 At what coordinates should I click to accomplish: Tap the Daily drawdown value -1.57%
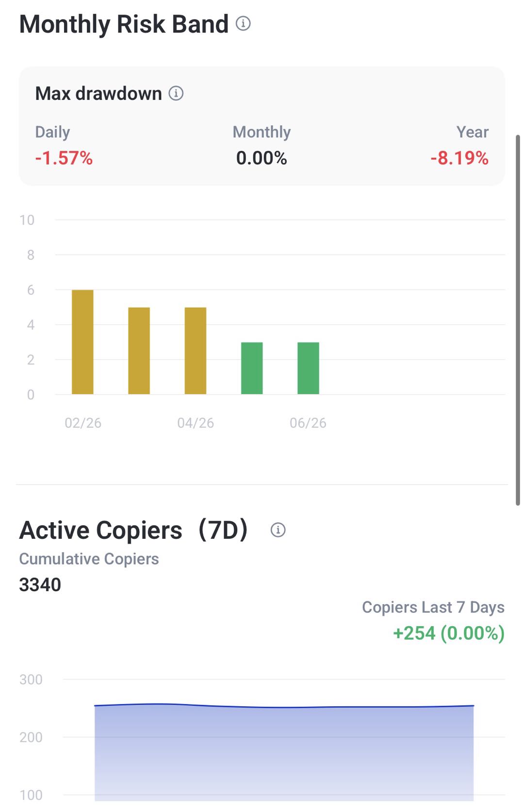pos(64,158)
